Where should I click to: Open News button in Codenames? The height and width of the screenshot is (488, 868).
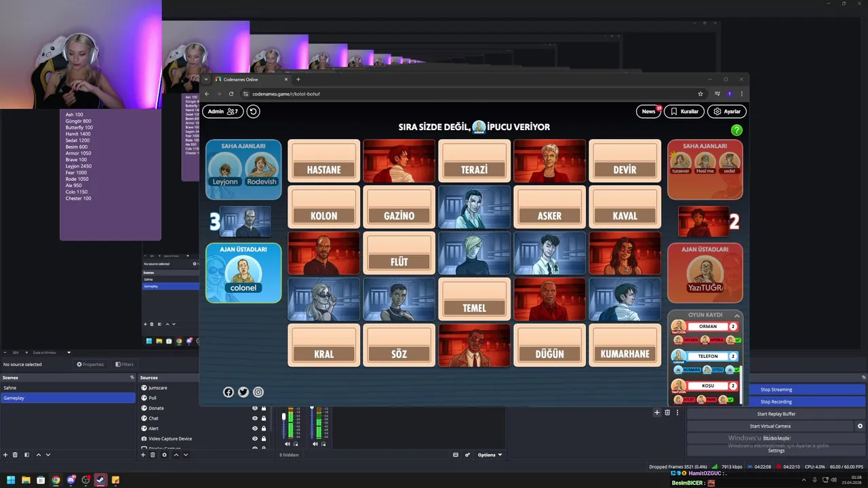tap(649, 111)
